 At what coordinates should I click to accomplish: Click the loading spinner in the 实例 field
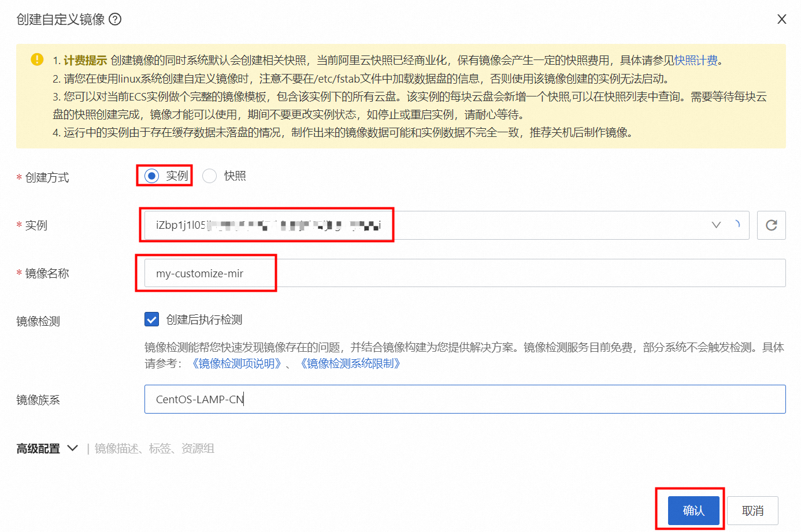coord(736,225)
